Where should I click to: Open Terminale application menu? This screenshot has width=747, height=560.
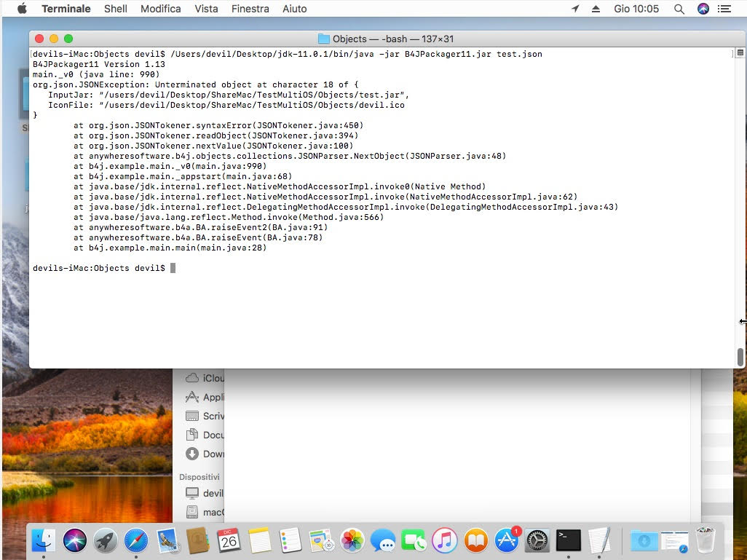click(66, 9)
